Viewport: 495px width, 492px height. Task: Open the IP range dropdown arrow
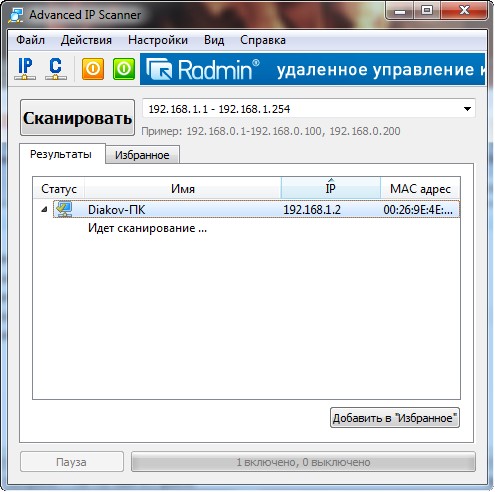(x=467, y=109)
